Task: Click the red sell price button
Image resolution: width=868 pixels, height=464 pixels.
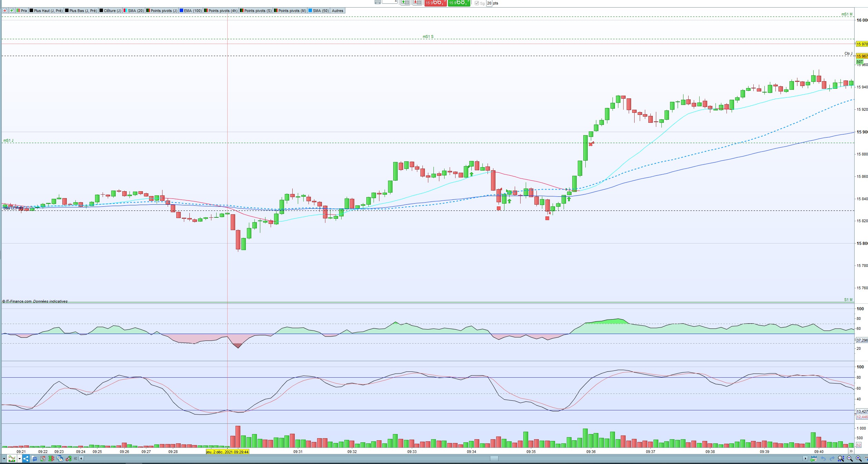Action: (x=435, y=3)
